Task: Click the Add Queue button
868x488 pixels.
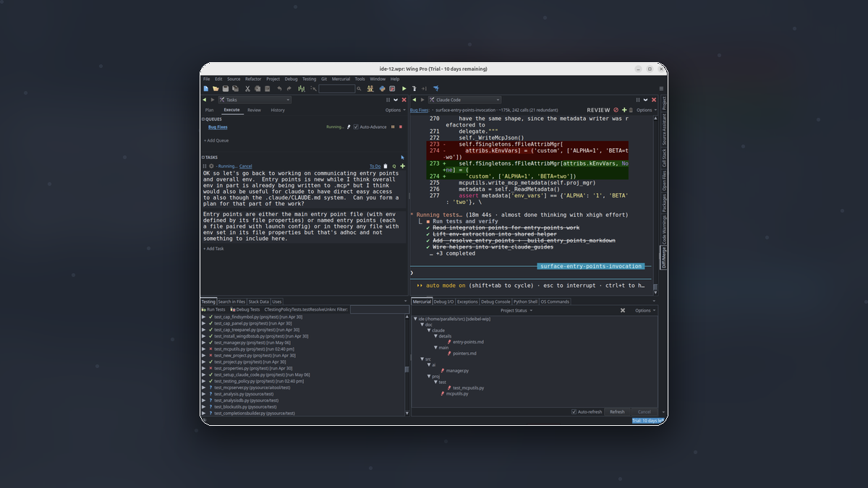Action: [216, 140]
